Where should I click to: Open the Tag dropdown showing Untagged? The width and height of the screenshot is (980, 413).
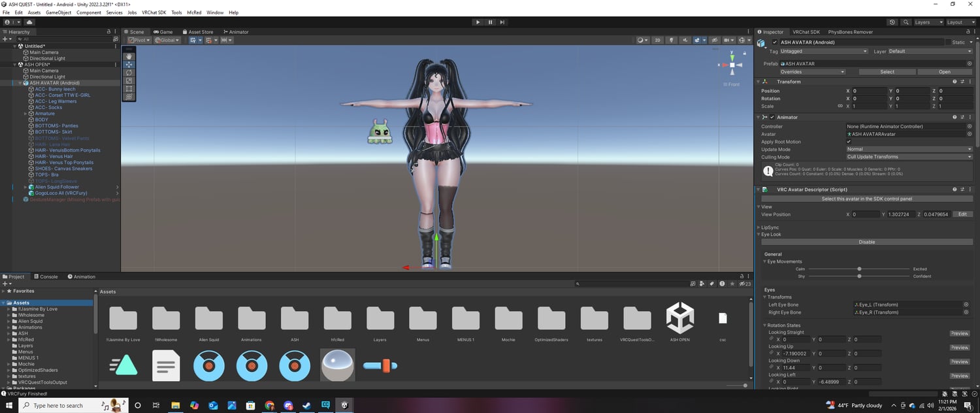point(824,51)
